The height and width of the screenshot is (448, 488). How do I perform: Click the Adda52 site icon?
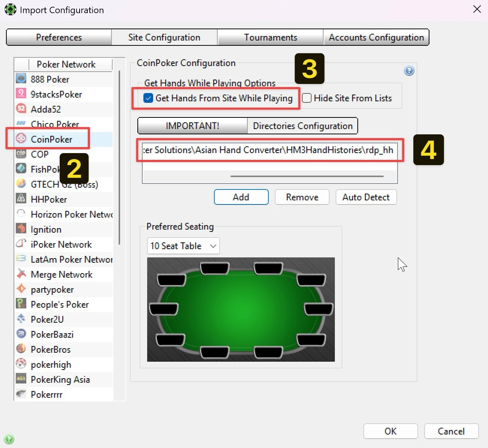(x=21, y=109)
